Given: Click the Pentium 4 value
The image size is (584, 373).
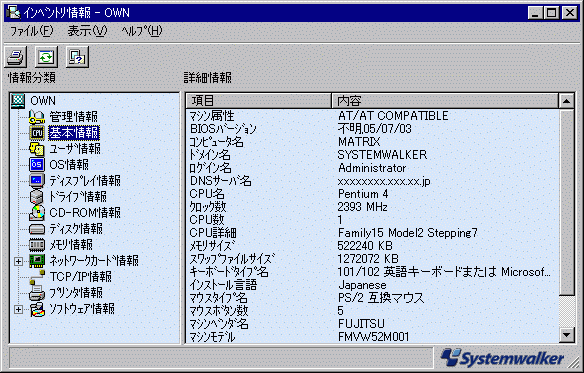Looking at the screenshot, I should tap(363, 194).
